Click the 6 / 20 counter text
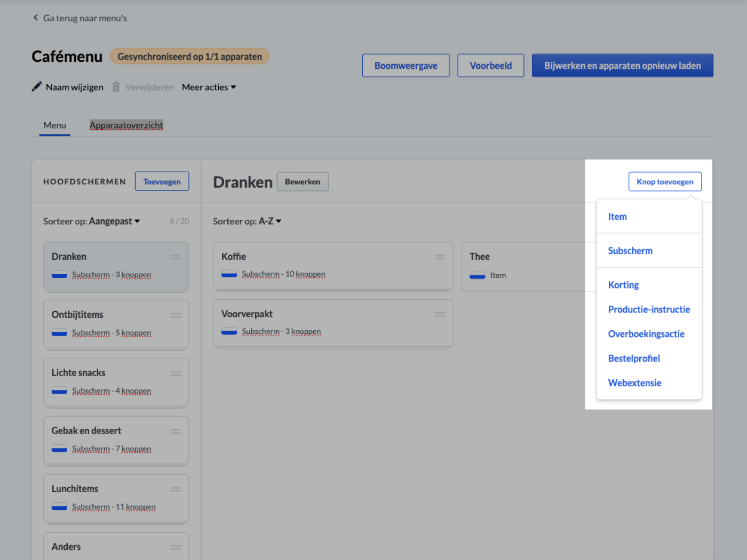The image size is (747, 560). 179,221
